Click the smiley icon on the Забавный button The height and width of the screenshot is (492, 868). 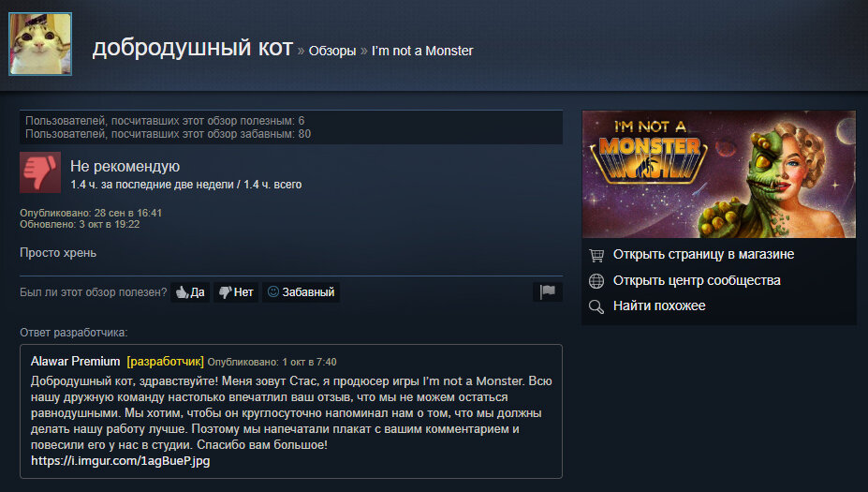coord(272,291)
